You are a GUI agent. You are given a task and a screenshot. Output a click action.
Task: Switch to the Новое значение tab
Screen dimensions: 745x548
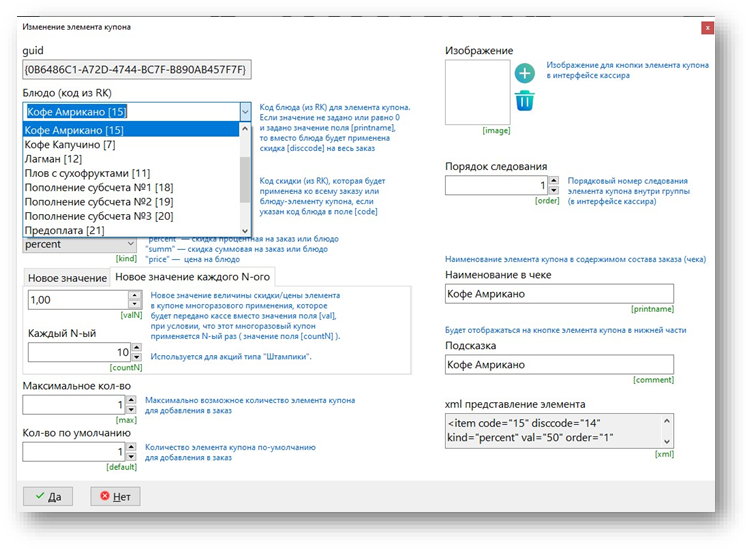pos(67,277)
